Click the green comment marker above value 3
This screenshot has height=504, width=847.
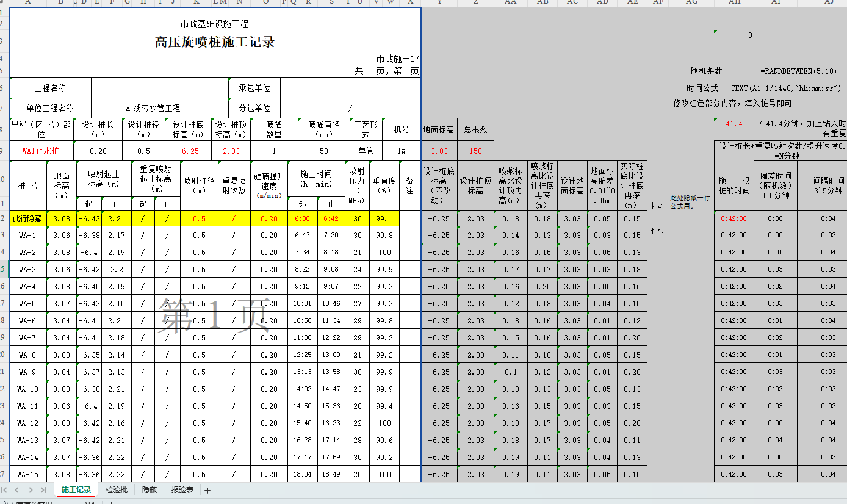point(714,30)
